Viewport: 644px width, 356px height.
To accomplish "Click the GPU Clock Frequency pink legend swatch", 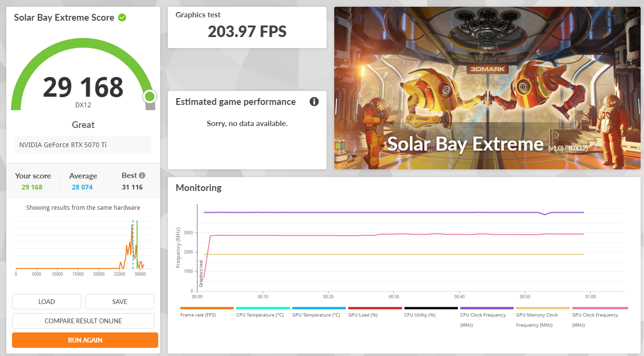I will [599, 308].
